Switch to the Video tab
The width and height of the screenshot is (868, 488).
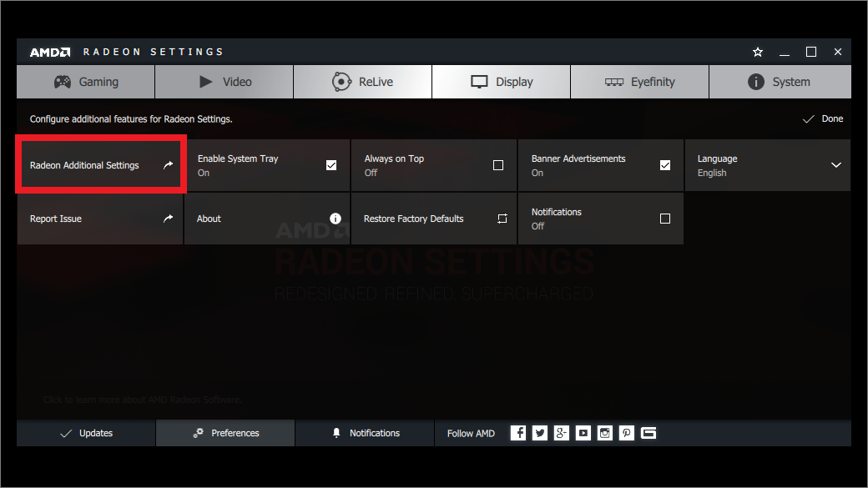[x=225, y=82]
